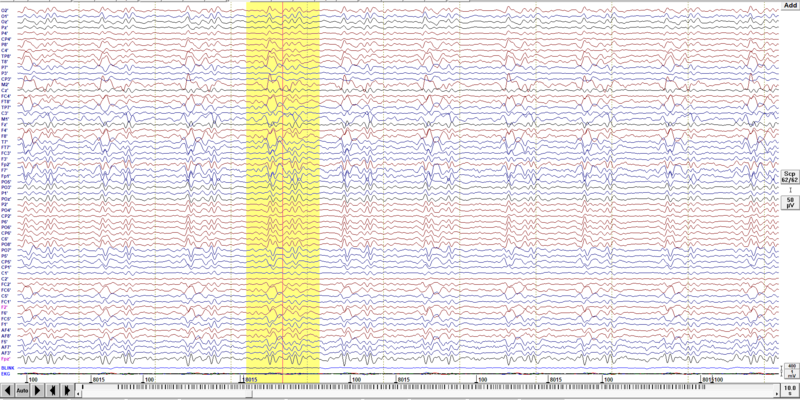Jump to previous event marker button
Screen dimensions: 800x400
click(52, 392)
